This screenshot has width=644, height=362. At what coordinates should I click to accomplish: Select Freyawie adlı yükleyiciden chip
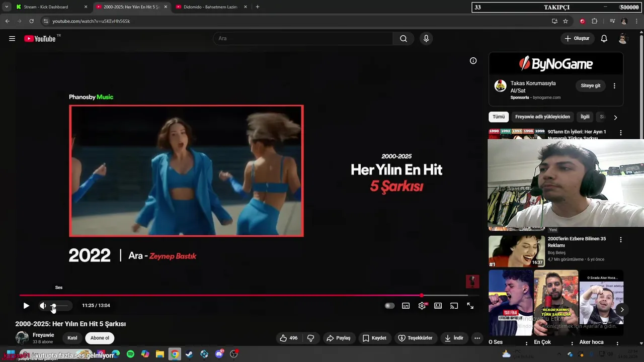coord(542,117)
